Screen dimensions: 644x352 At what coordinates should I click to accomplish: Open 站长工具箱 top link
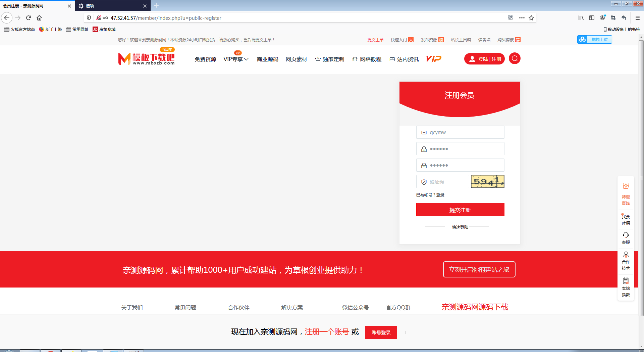click(x=461, y=40)
